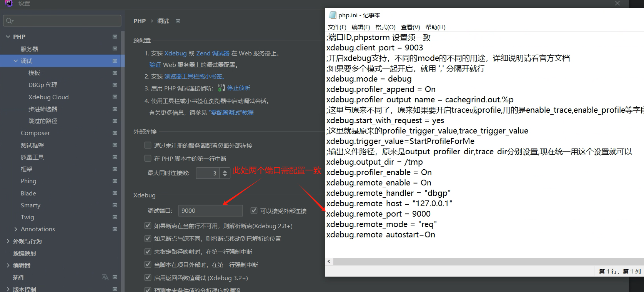Click the project-level icon beside 跳过的路径
The height and width of the screenshot is (292, 644).
coord(115,120)
